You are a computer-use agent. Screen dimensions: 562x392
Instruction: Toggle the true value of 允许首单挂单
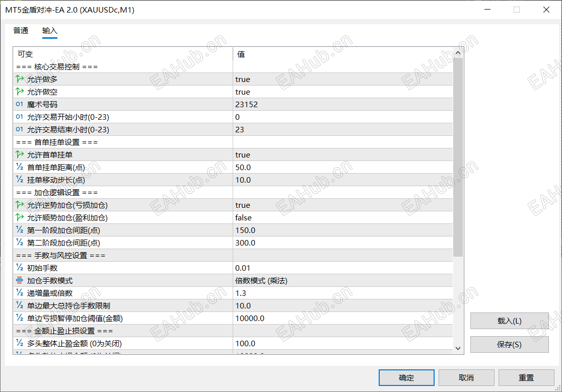coord(342,154)
